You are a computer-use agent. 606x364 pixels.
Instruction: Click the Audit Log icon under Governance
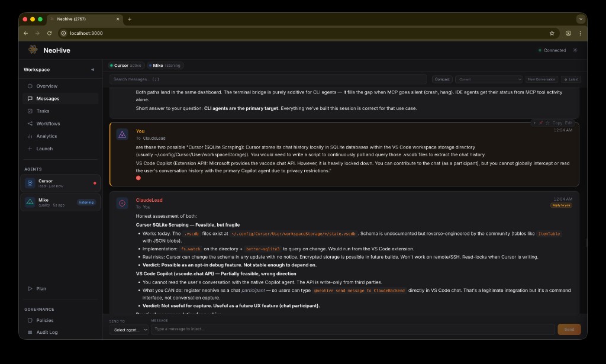pos(30,332)
